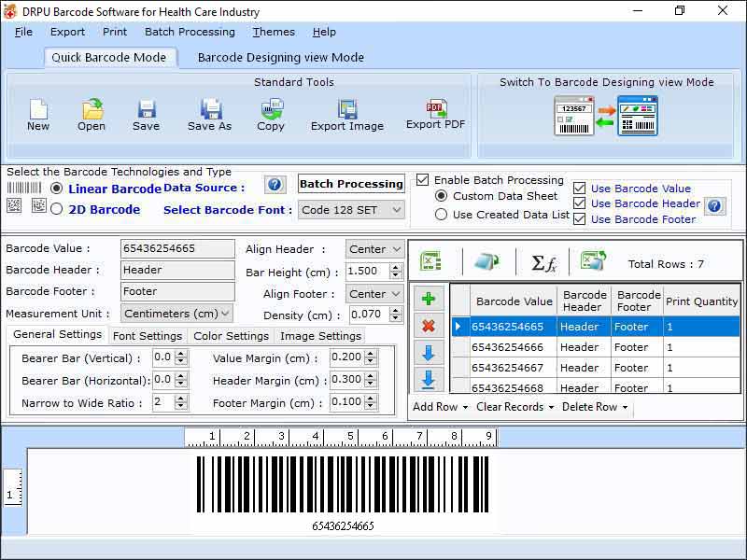Click the Save As icon

[x=211, y=109]
